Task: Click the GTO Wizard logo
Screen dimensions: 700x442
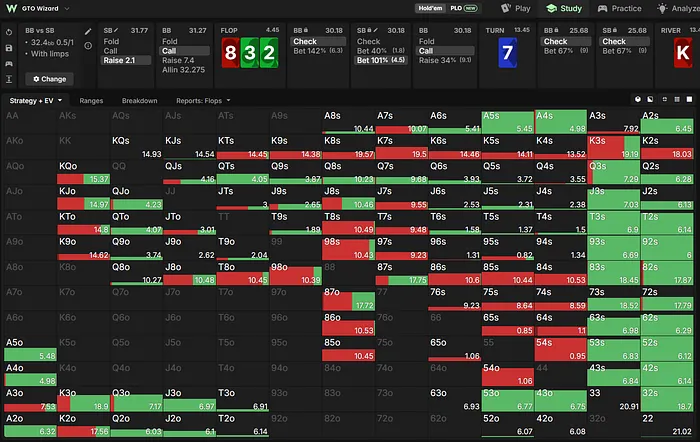Action: click(12, 8)
